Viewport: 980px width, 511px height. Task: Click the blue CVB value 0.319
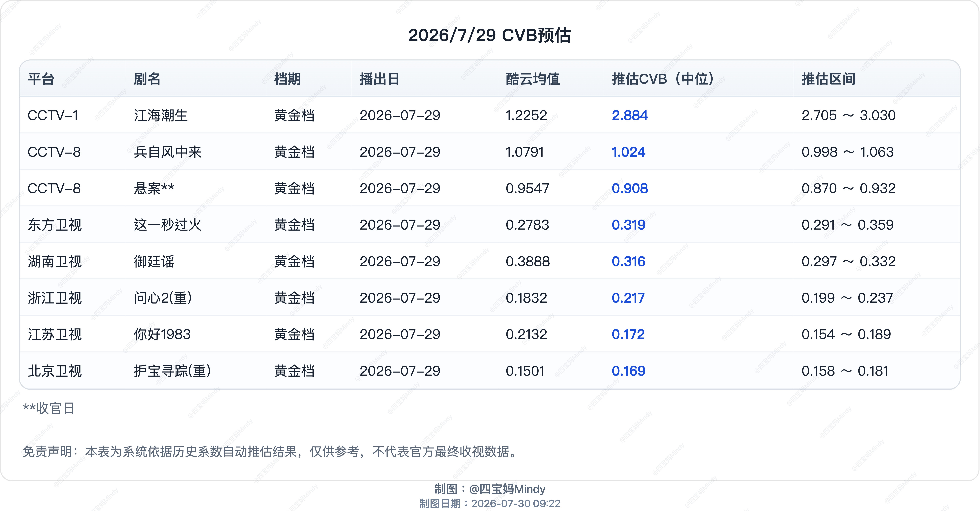pyautogui.click(x=628, y=225)
